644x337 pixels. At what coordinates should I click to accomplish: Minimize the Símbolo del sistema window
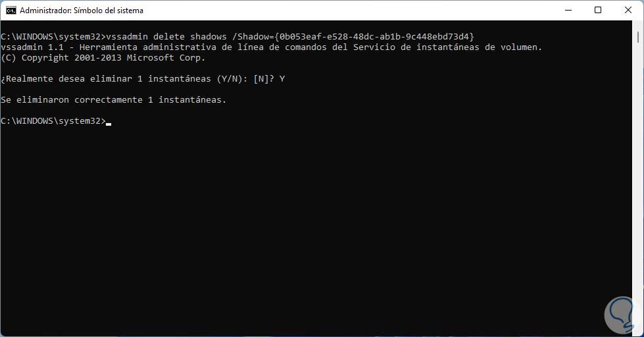pyautogui.click(x=566, y=11)
